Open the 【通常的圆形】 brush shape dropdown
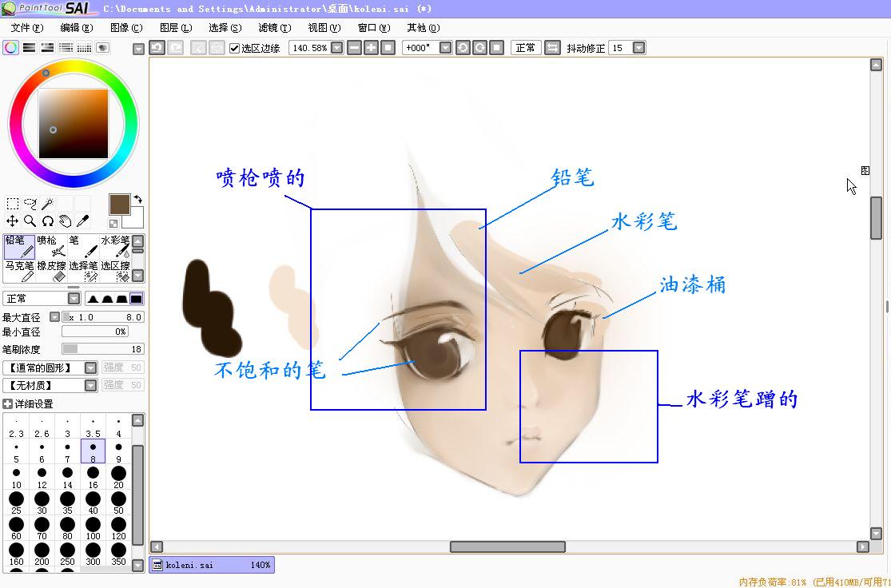Screen dimensions: 891x588 click(x=90, y=368)
